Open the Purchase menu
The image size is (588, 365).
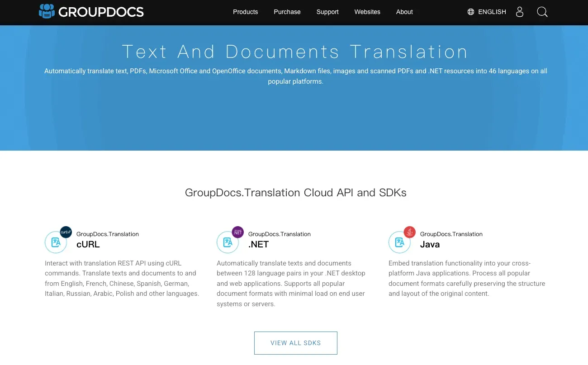tap(287, 12)
